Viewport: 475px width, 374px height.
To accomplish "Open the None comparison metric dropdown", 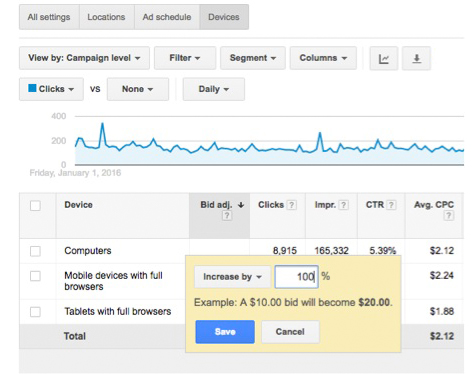I will pos(138,89).
